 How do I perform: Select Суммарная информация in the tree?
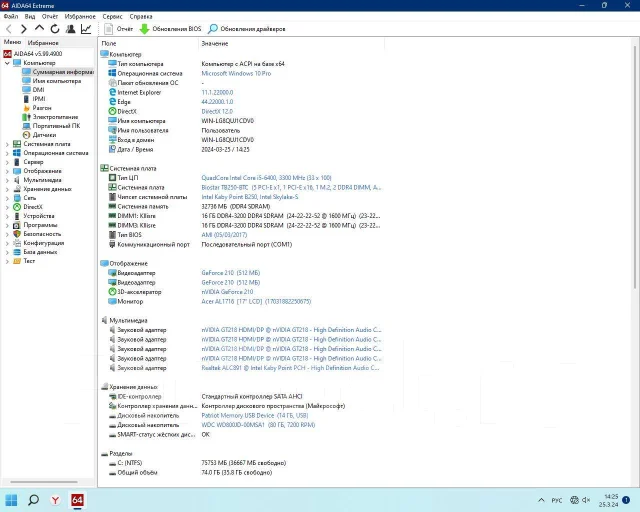pos(58,72)
